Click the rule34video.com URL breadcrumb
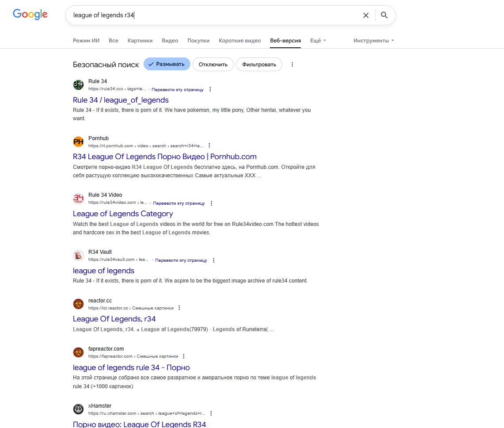504x428 pixels. click(117, 203)
